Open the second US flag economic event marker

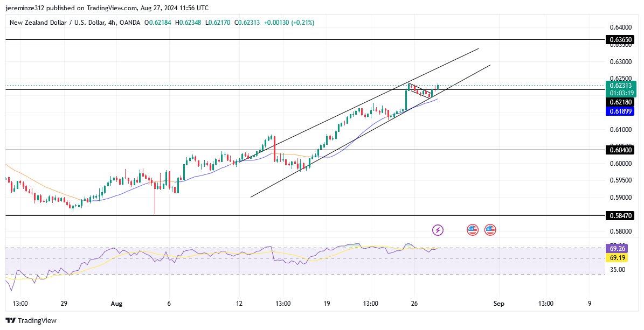pos(490,229)
